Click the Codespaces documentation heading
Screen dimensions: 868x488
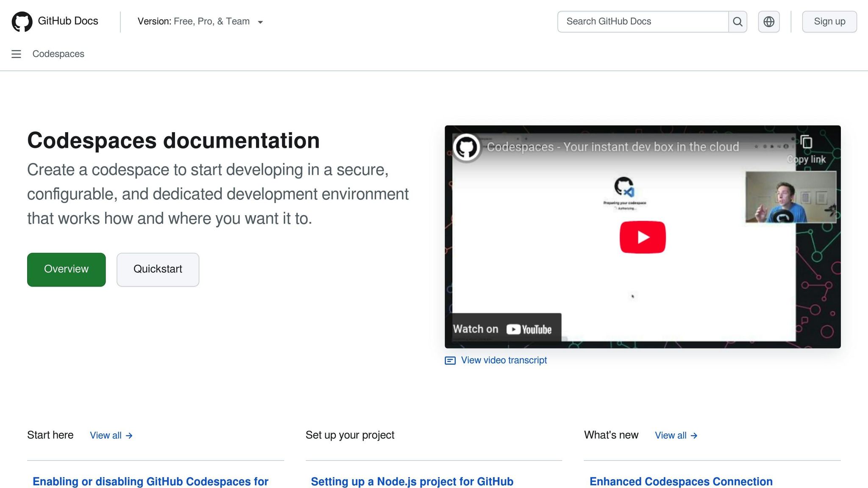[173, 141]
